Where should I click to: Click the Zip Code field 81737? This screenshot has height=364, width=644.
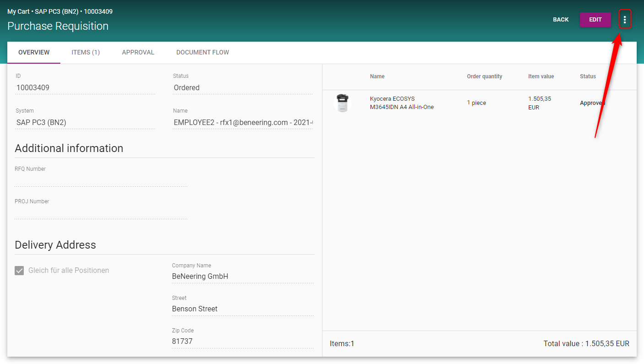pos(242,342)
